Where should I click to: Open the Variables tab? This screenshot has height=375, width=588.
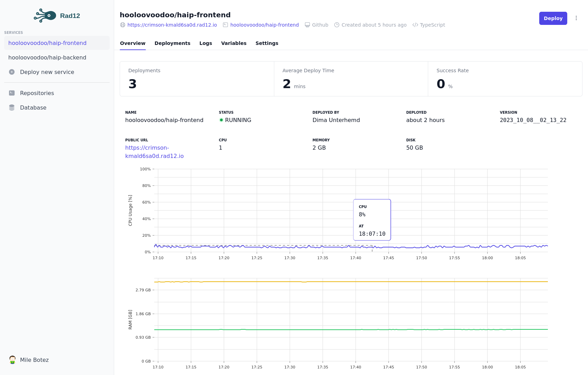[x=234, y=43]
